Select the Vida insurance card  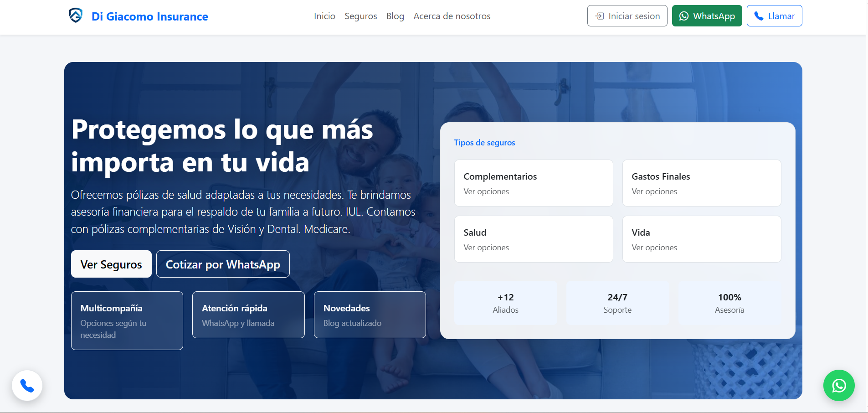click(x=701, y=239)
